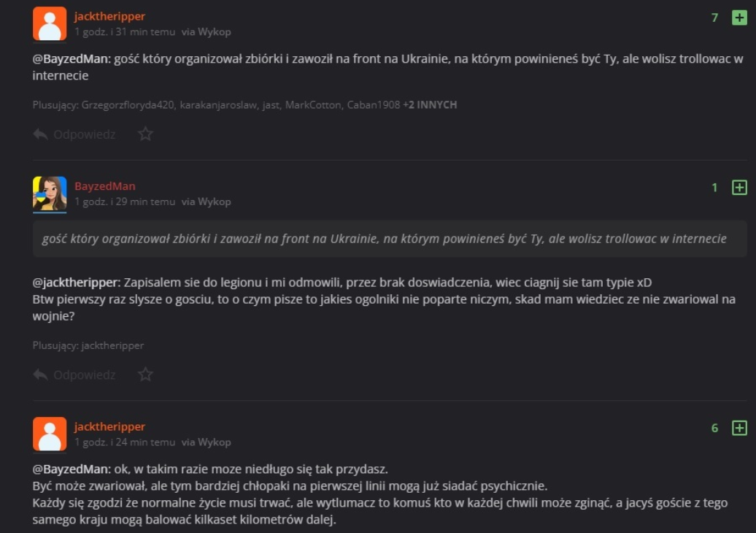Click the "1 godz. i 29 min temu" permalink

[x=125, y=202]
